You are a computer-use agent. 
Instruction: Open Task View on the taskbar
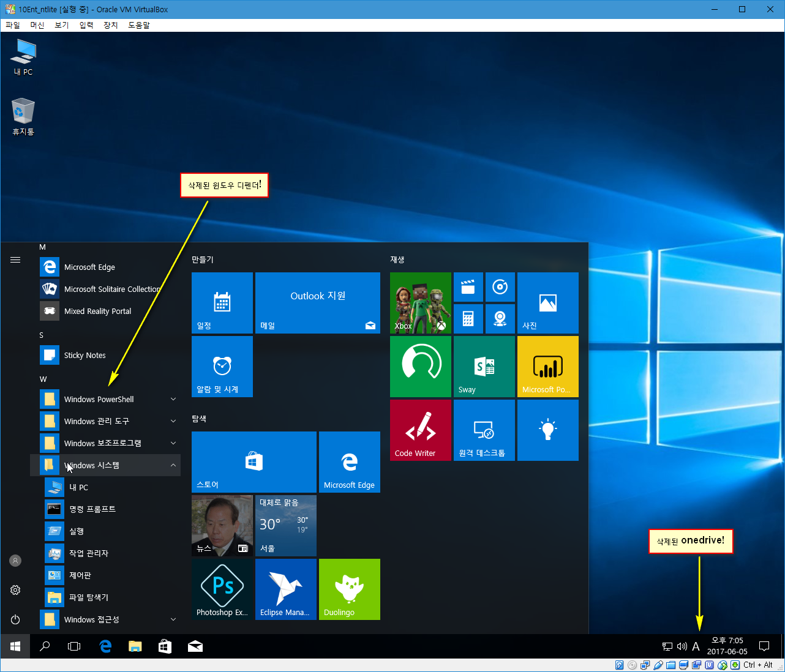(x=74, y=646)
